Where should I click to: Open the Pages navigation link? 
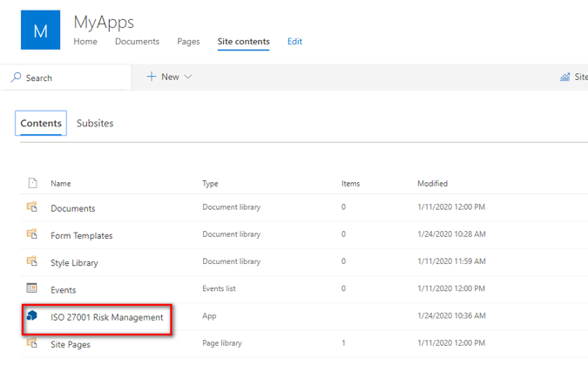tap(189, 42)
